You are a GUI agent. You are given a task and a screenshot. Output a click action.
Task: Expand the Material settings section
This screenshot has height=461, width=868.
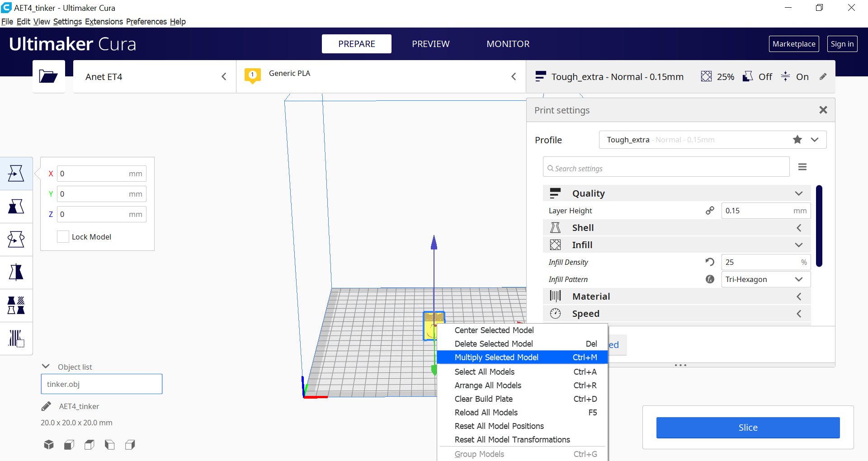[x=677, y=296]
